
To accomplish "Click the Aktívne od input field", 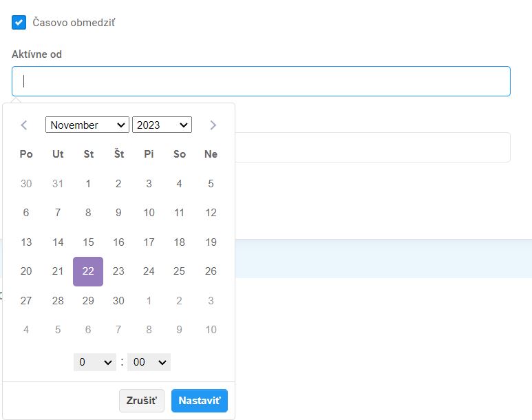I will click(x=261, y=81).
